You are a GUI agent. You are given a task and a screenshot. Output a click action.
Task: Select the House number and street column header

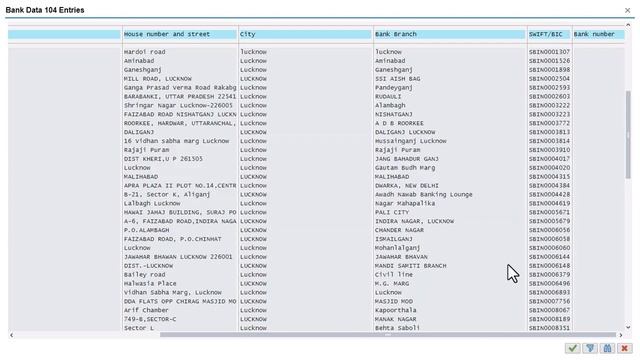tap(180, 34)
